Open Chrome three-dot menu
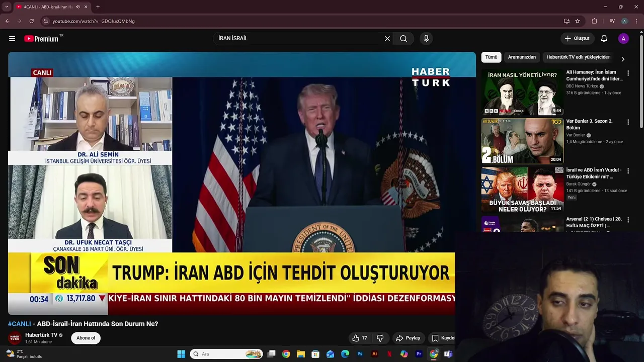644x362 pixels. pos(637,21)
